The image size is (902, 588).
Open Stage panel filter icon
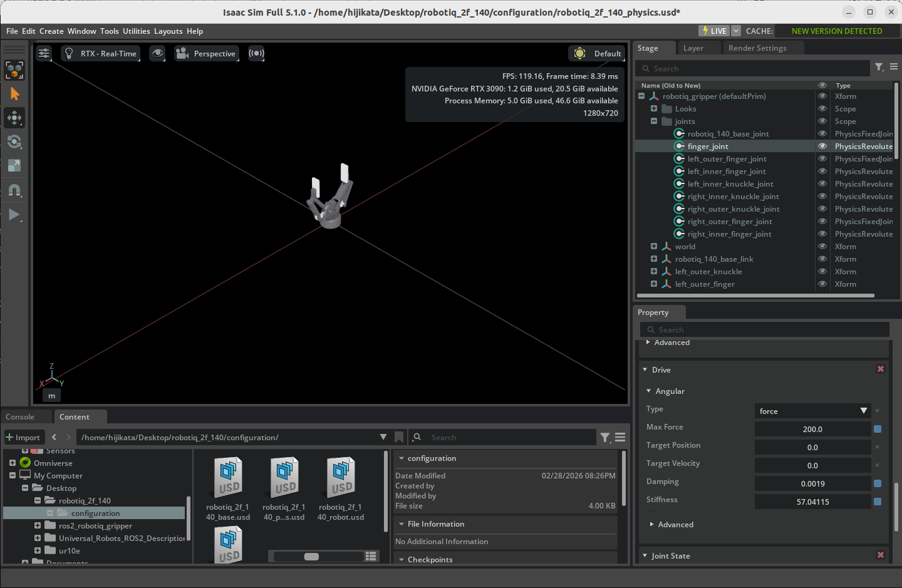[x=879, y=68]
